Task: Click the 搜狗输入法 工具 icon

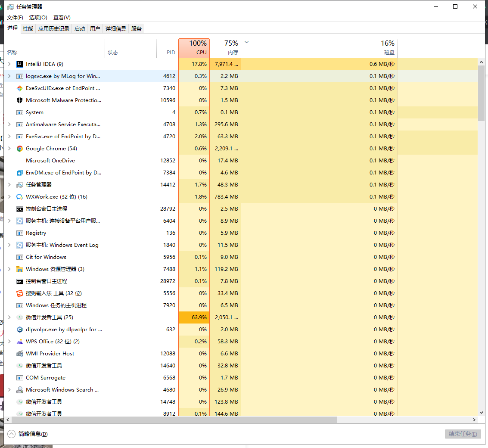Action: 20,293
